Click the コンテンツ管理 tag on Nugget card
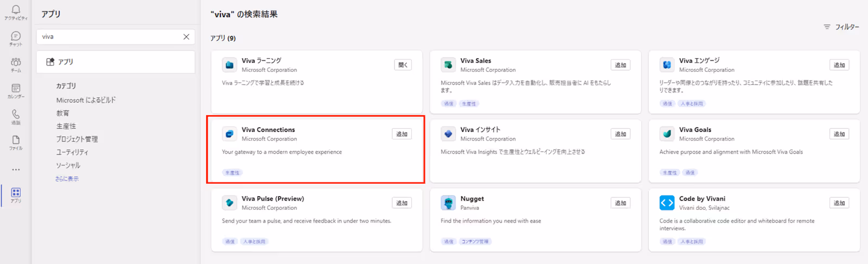Image resolution: width=868 pixels, height=264 pixels. [475, 242]
